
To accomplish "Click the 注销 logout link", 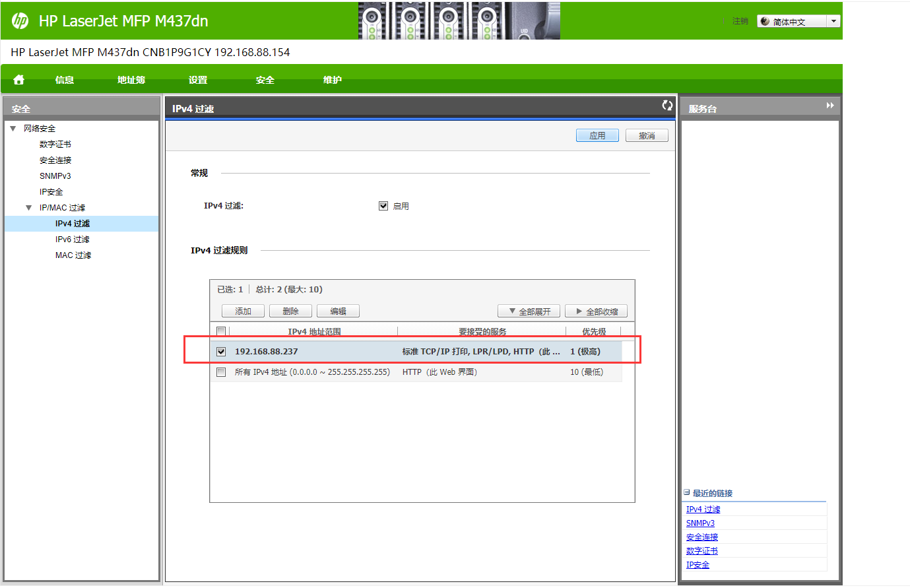I will 740,21.
